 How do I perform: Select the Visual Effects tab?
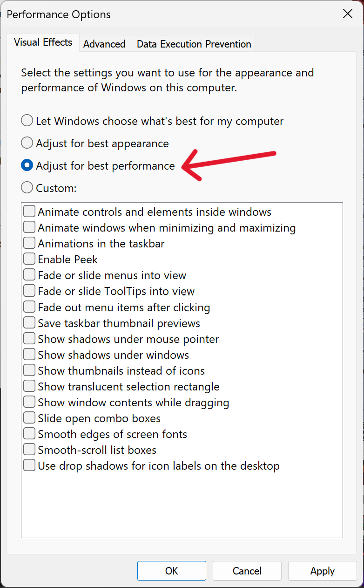pos(43,42)
